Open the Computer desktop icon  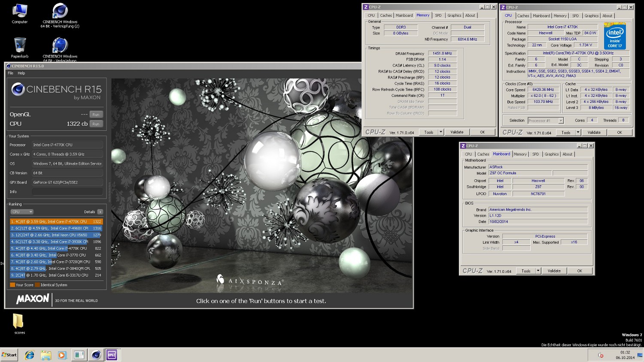(x=20, y=14)
